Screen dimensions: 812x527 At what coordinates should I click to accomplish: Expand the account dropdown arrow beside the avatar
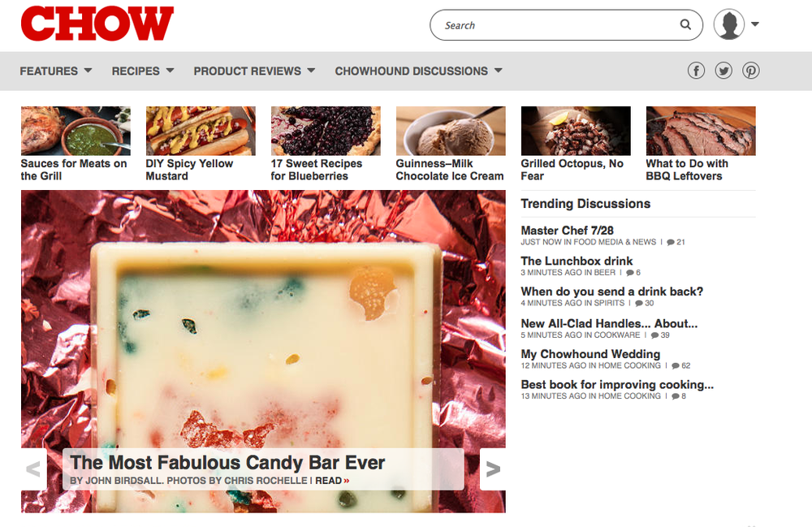click(x=755, y=24)
